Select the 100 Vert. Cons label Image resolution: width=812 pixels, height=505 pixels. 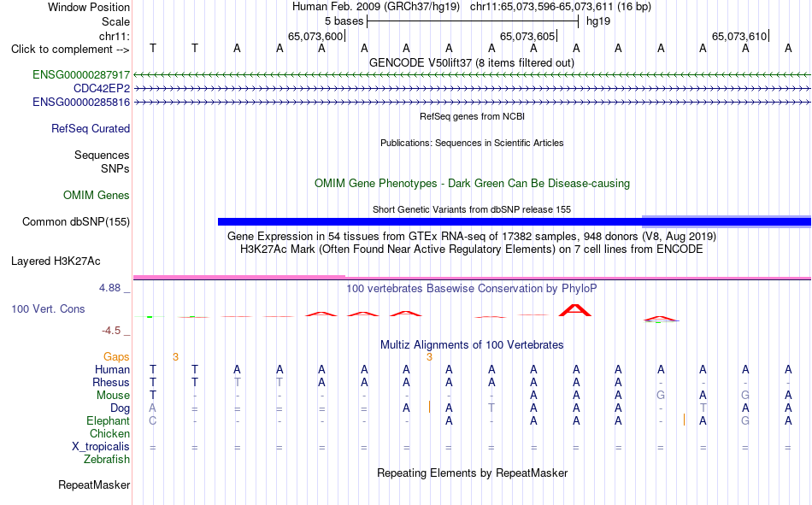coord(48,308)
